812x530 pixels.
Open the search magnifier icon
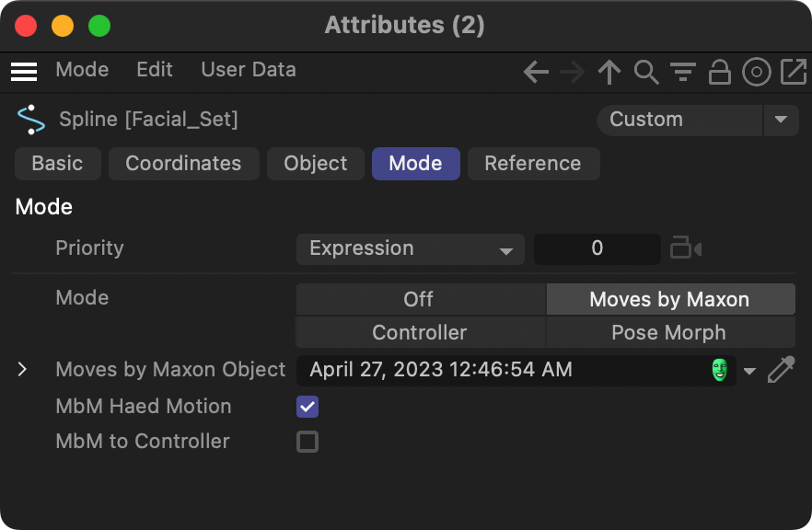646,72
